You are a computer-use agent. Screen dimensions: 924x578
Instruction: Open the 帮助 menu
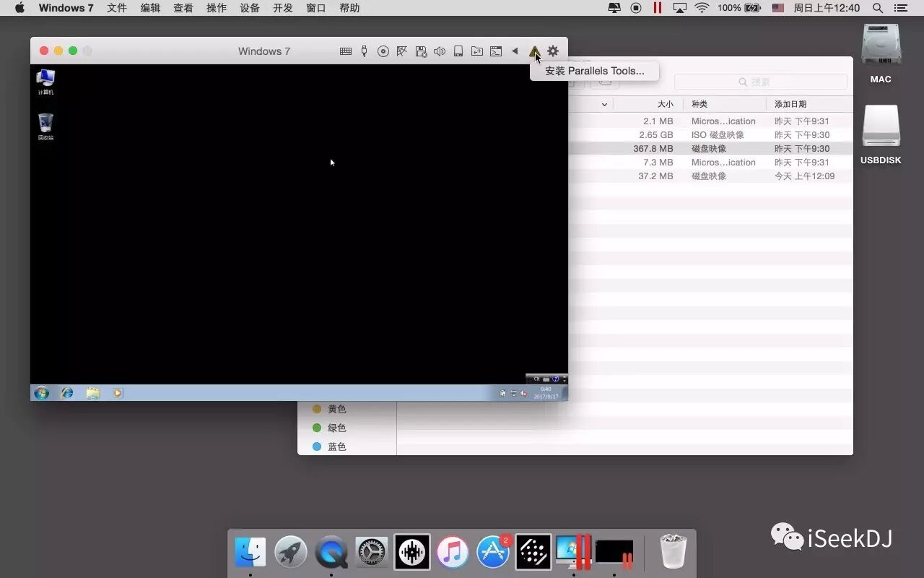pos(349,8)
